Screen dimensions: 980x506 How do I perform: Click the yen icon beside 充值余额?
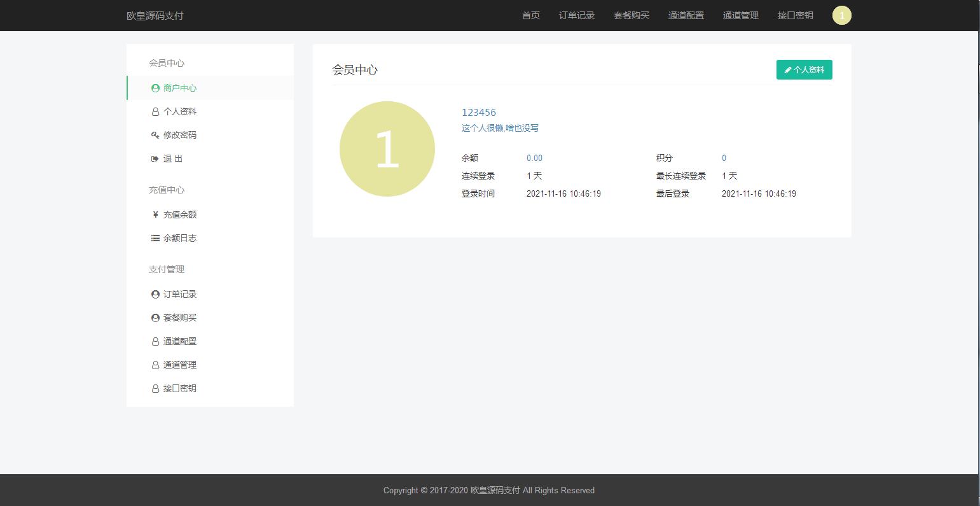pyautogui.click(x=155, y=215)
